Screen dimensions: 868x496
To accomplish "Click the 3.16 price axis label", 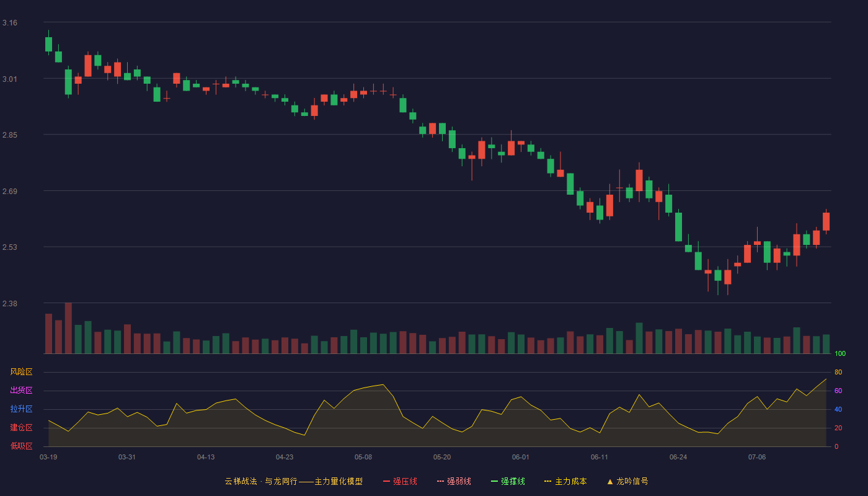I will click(10, 23).
